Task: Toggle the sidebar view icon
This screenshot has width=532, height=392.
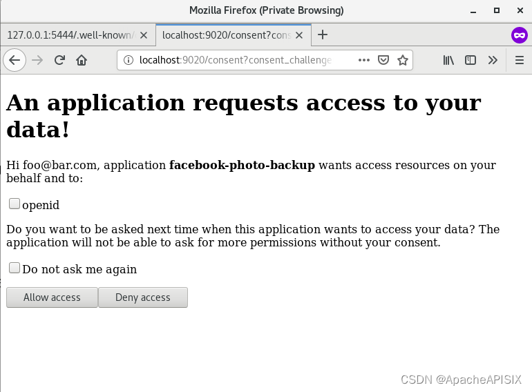Action: 471,60
